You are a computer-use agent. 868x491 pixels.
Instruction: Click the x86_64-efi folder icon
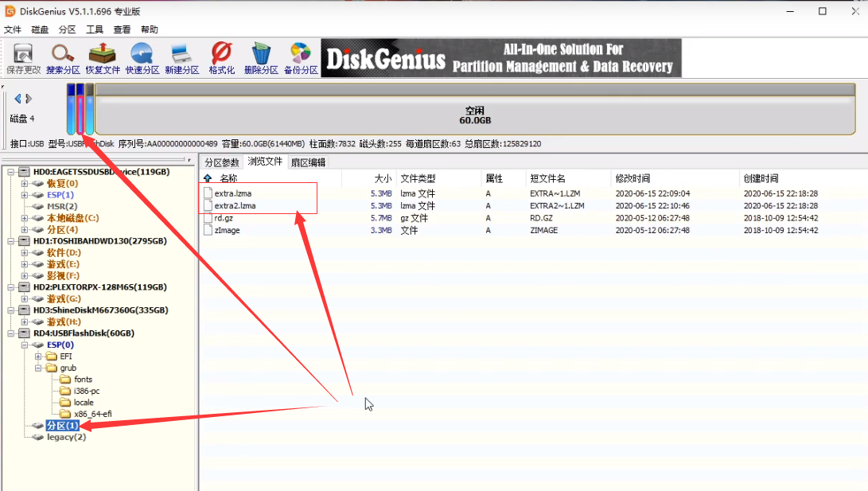point(65,414)
